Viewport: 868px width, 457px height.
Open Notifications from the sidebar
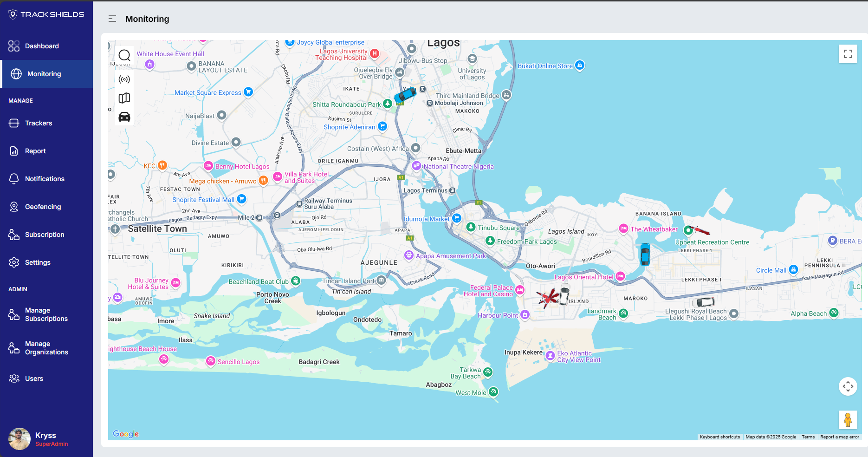pyautogui.click(x=45, y=179)
